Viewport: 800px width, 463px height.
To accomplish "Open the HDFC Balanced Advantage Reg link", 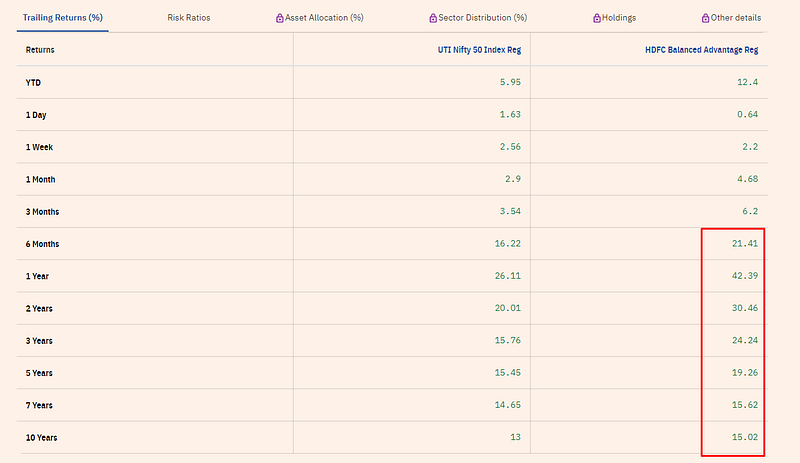I will [x=704, y=48].
